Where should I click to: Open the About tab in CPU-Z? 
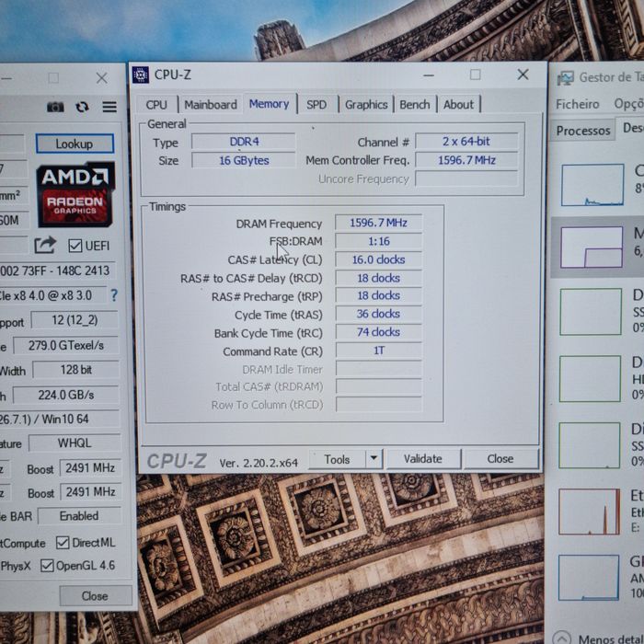(458, 105)
